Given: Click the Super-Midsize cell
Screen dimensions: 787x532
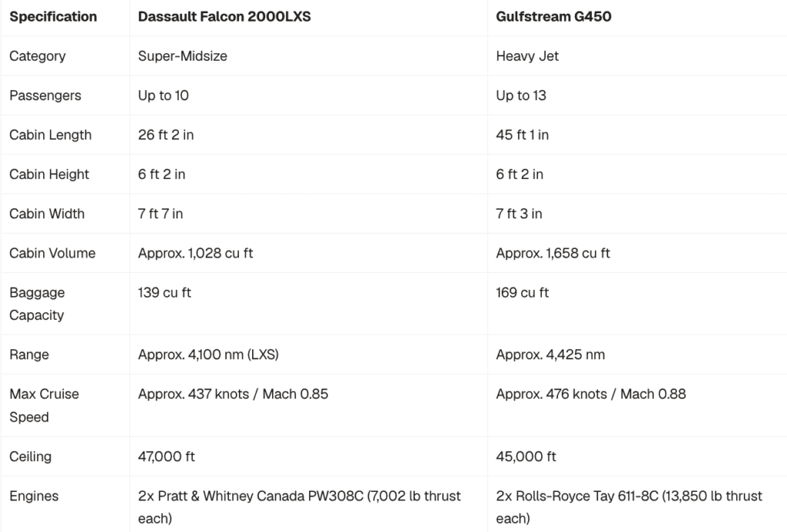Looking at the screenshot, I should pos(183,55).
